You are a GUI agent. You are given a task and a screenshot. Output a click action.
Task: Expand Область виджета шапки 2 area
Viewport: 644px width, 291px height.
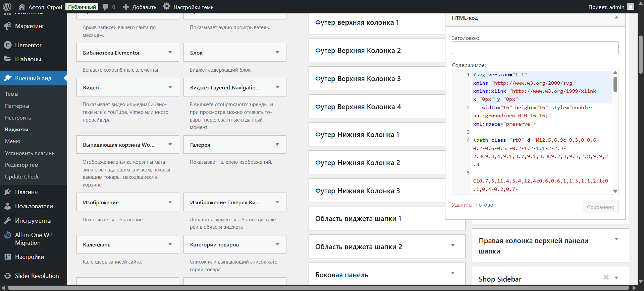(453, 245)
